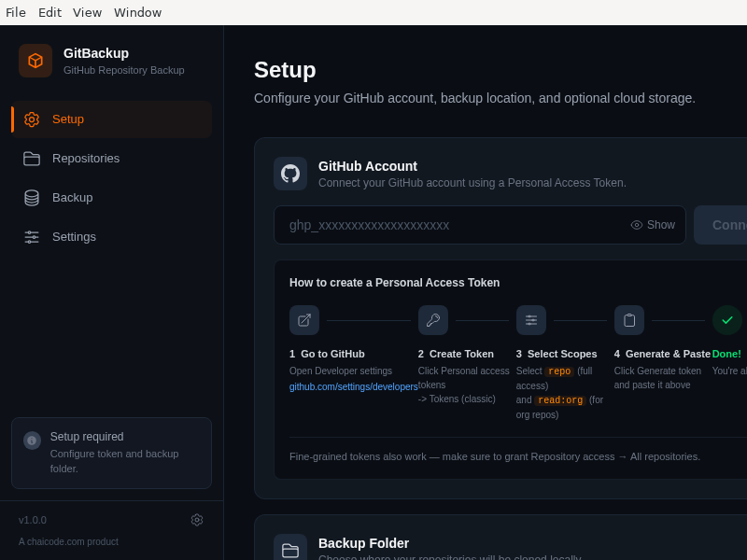The width and height of the screenshot is (747, 560).
Task: Click the 'repo' scope code label
Action: 559,371
